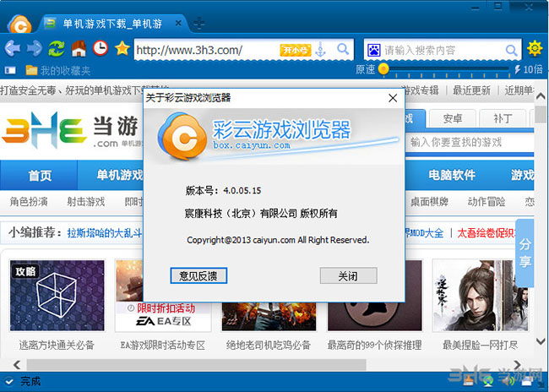Click the 输入你要查找的游戏 site search box
The height and width of the screenshot is (392, 549).
[x=470, y=142]
